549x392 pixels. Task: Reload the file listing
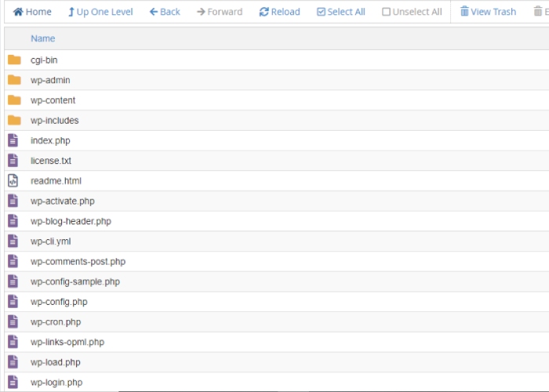click(x=280, y=12)
